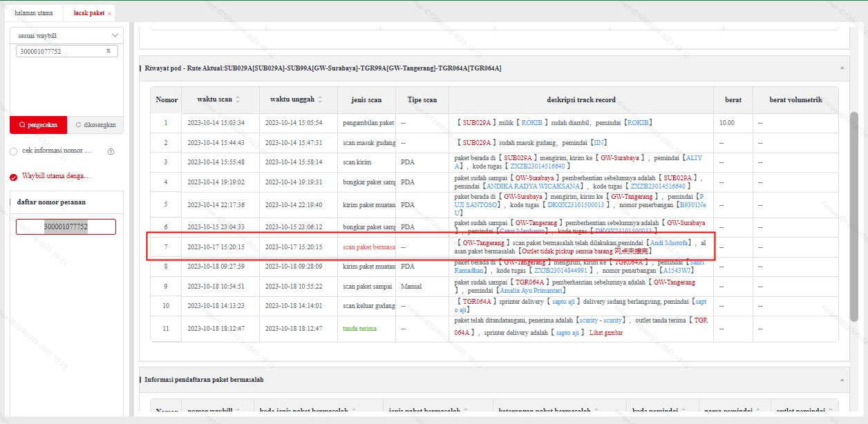
Task: Click the berat value 10.00
Action: (x=727, y=123)
